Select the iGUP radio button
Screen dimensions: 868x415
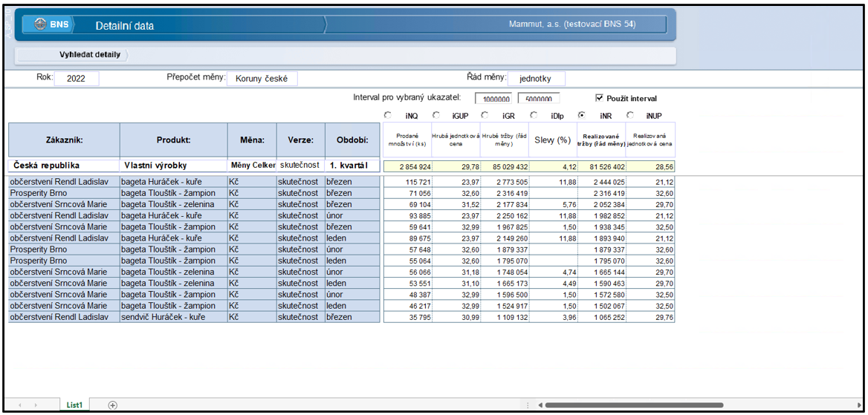[435, 116]
